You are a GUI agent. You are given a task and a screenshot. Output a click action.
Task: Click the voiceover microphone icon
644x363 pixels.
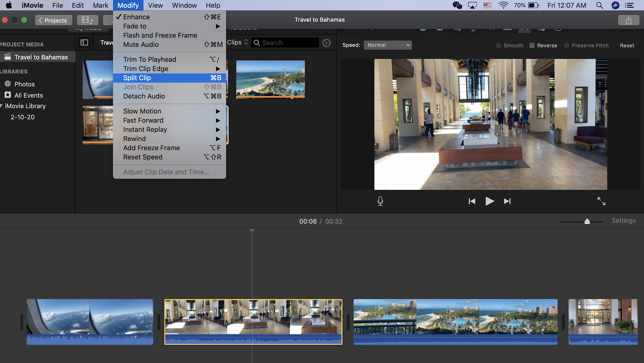[x=380, y=201]
